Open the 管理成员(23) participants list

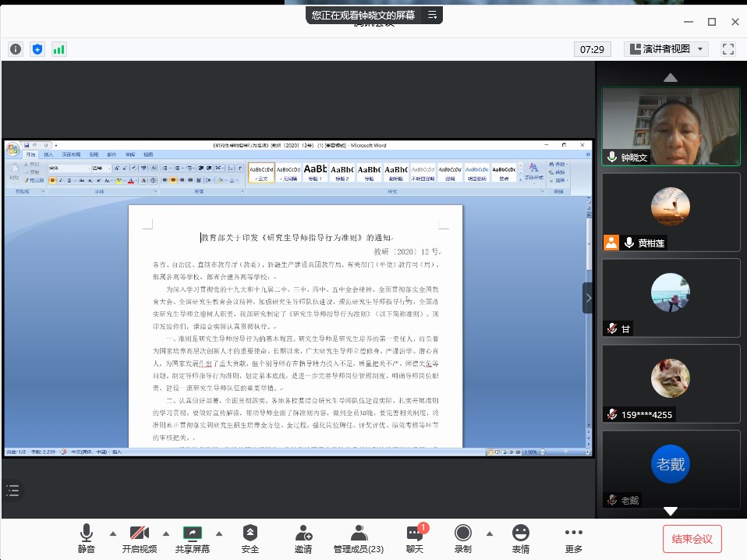(x=359, y=538)
